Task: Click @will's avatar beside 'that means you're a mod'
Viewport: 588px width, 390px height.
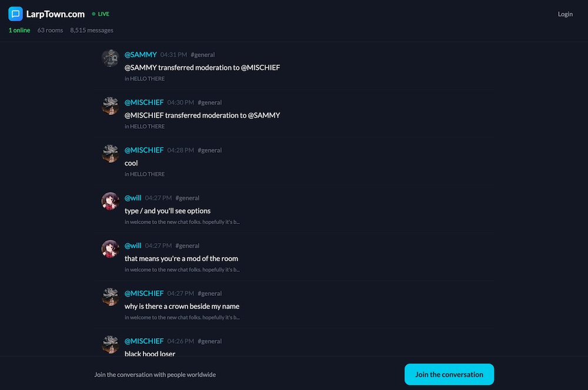Action: coord(111,249)
